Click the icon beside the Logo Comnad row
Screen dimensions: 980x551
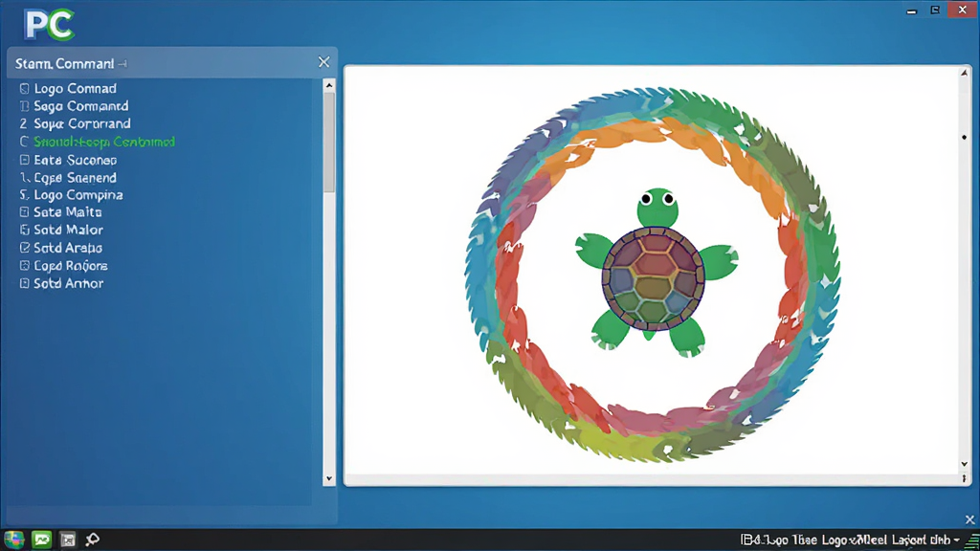pos(24,89)
